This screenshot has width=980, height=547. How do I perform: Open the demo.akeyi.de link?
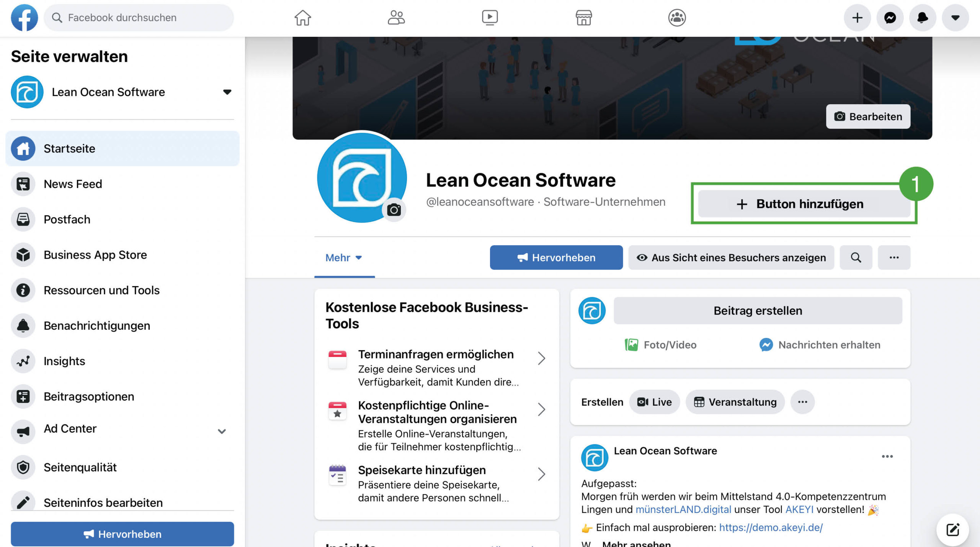click(x=771, y=527)
